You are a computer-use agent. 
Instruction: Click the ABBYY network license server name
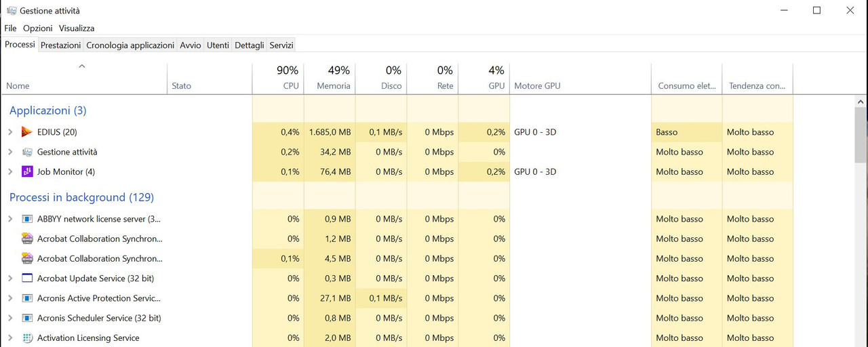tap(99, 219)
